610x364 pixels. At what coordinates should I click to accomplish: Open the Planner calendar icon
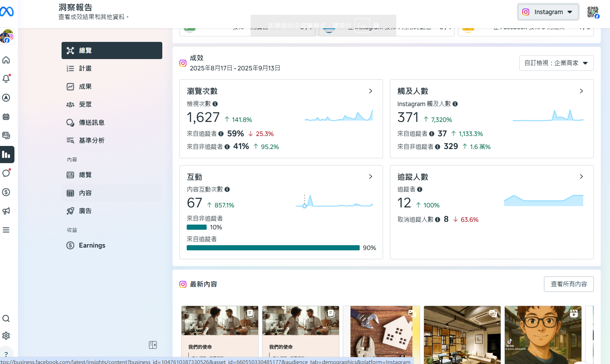tap(6, 117)
